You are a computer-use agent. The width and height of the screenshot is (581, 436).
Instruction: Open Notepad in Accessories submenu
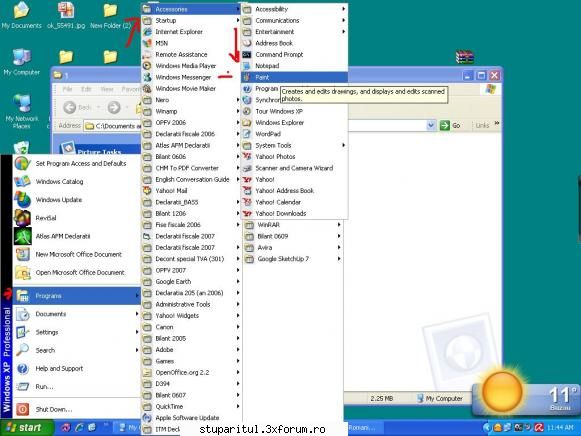click(294, 66)
